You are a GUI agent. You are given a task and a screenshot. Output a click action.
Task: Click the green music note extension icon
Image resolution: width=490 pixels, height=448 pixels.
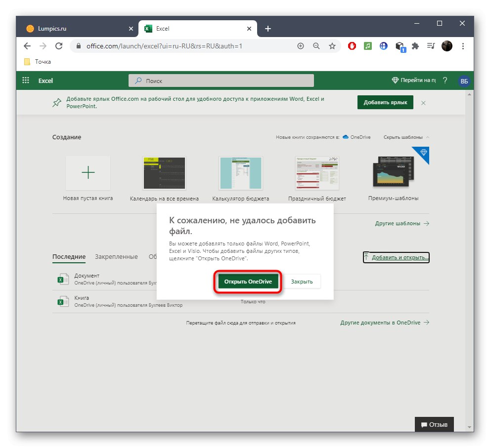click(367, 46)
